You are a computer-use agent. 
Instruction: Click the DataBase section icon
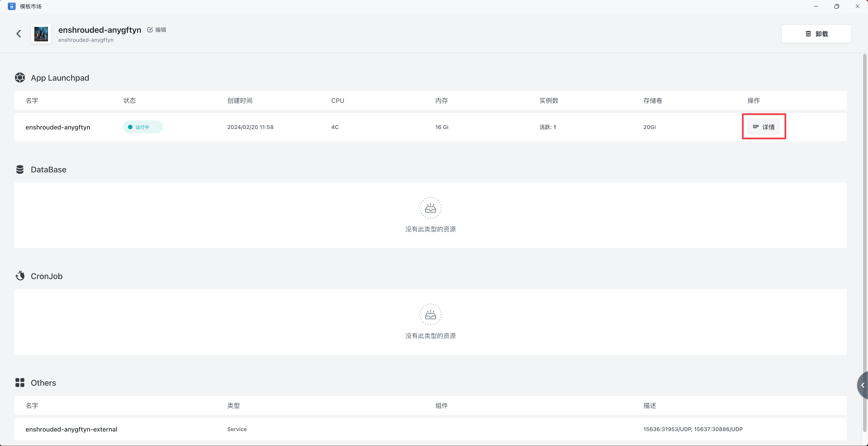pyautogui.click(x=20, y=169)
